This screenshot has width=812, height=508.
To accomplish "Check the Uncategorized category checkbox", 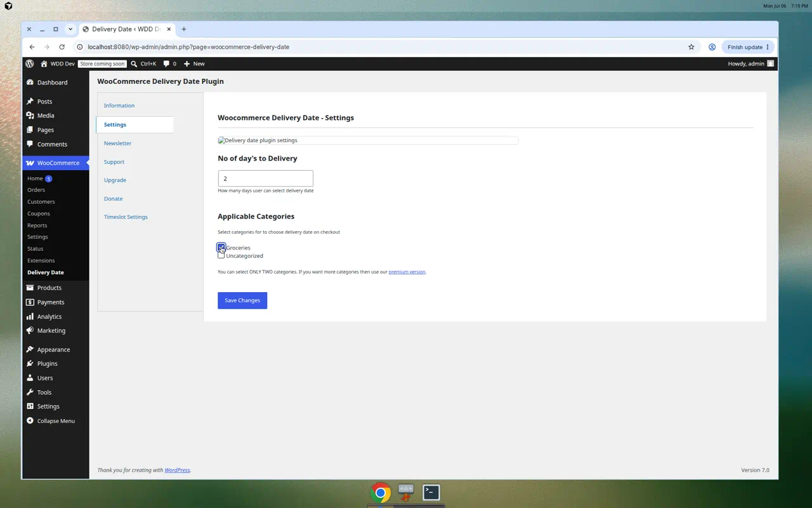I will 221,255.
